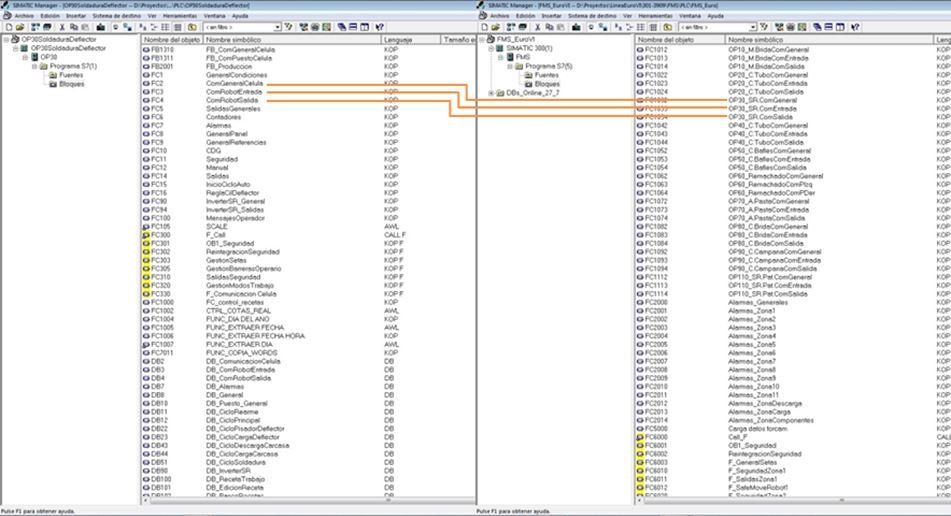Screen dimensions: 951x516
Task: Click Cut icon in FMS_EuroVI window toolbar
Action: point(537,27)
